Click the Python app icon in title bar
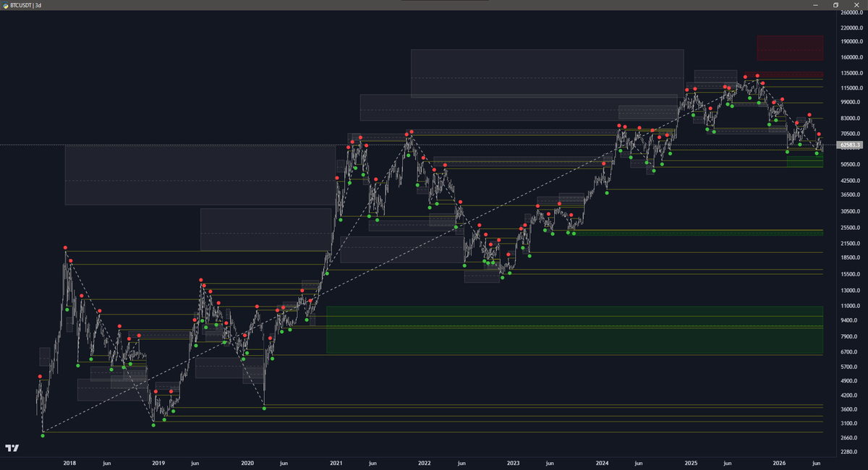 pos(5,5)
